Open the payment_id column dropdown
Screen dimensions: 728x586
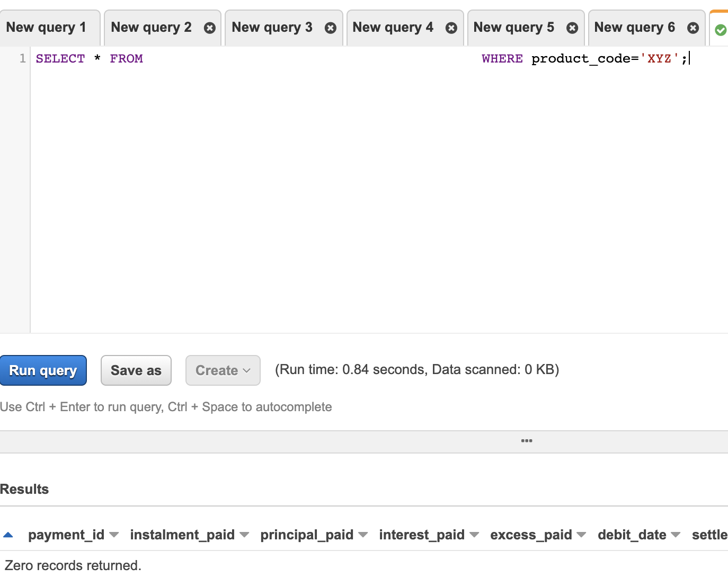pyautogui.click(x=114, y=535)
